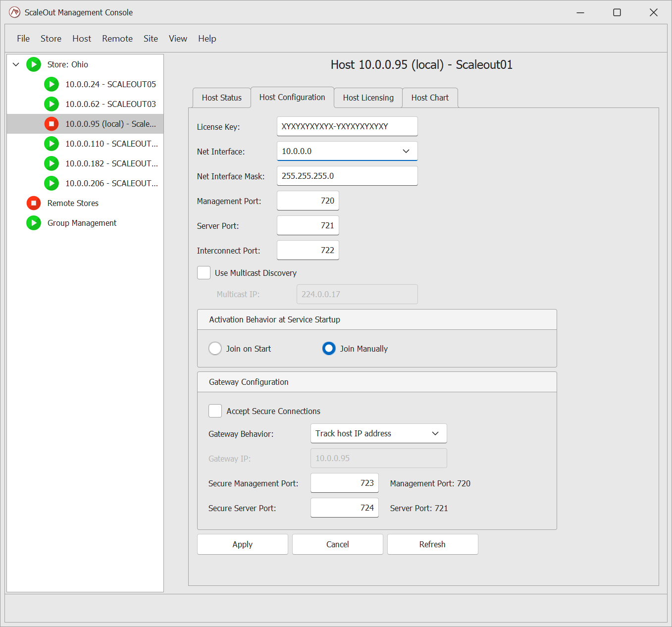The height and width of the screenshot is (627, 672).
Task: Switch to the Host Configuration tab
Action: point(292,97)
